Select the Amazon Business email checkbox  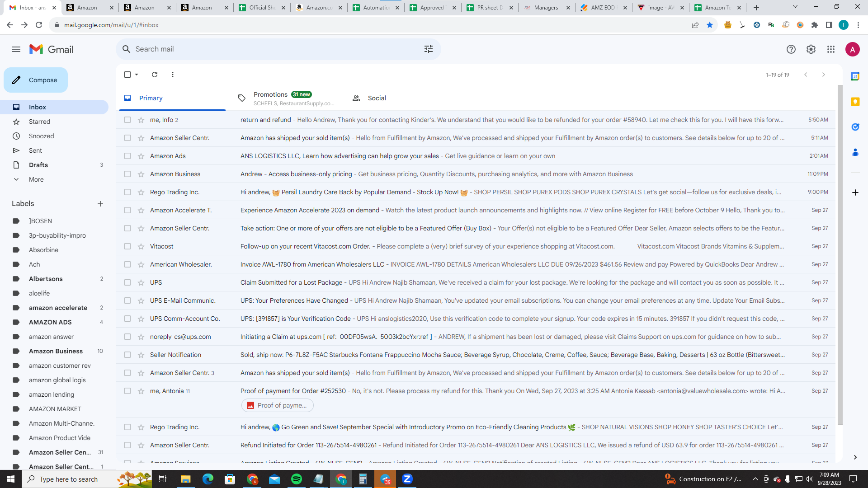127,174
